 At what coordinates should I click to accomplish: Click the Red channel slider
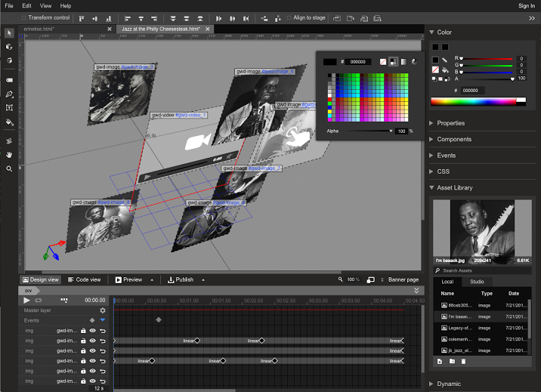point(487,59)
